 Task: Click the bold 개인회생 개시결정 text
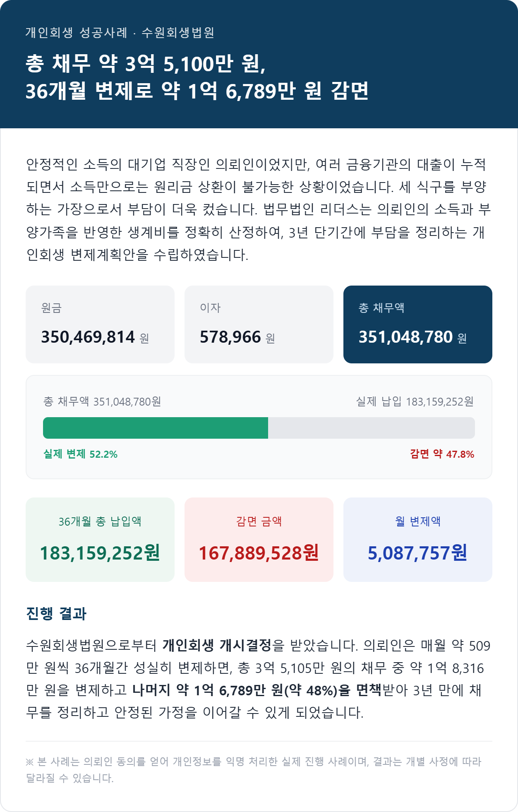tap(217, 645)
